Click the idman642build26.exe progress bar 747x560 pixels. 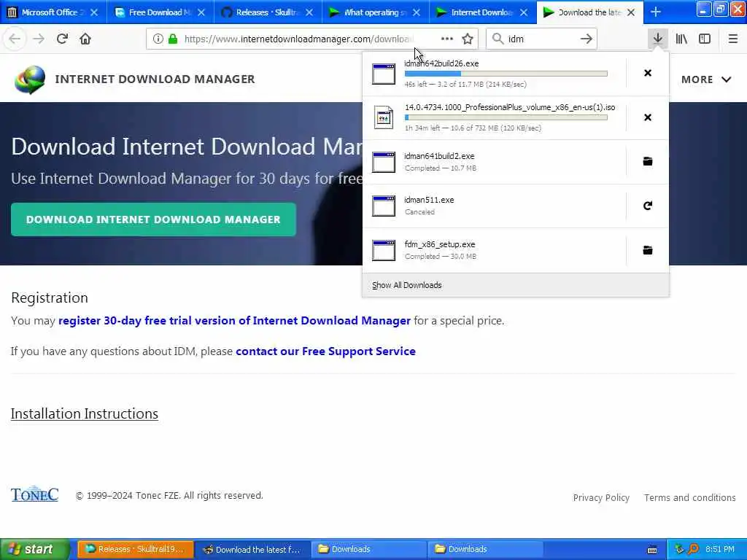point(506,74)
